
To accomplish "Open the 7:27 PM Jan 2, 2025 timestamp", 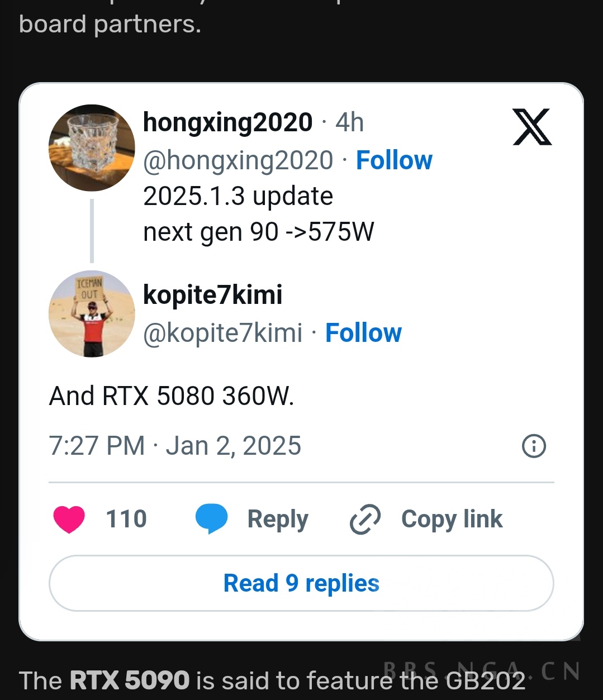I will tap(175, 446).
